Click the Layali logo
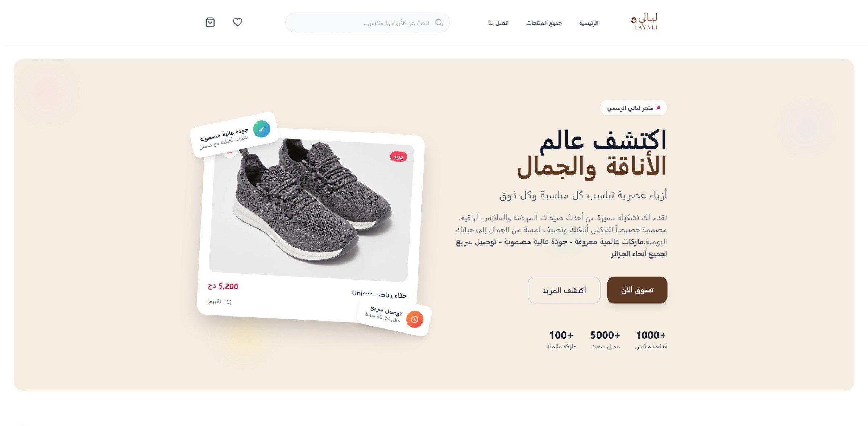 (x=644, y=22)
